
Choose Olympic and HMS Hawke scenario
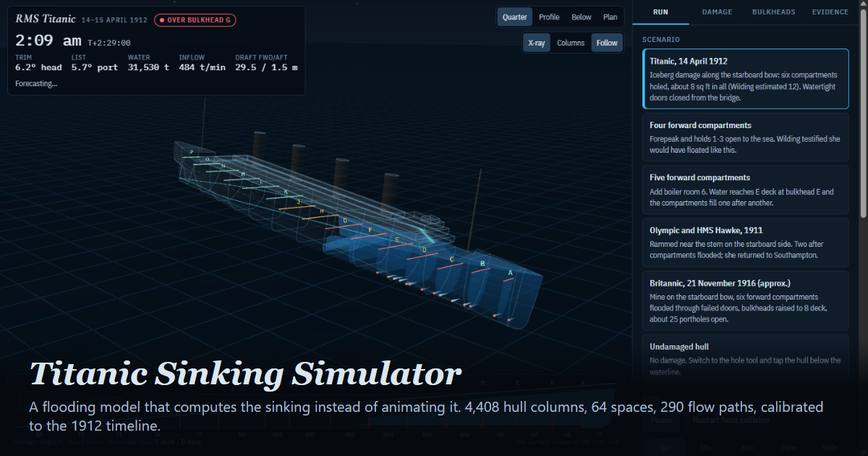pyautogui.click(x=745, y=242)
